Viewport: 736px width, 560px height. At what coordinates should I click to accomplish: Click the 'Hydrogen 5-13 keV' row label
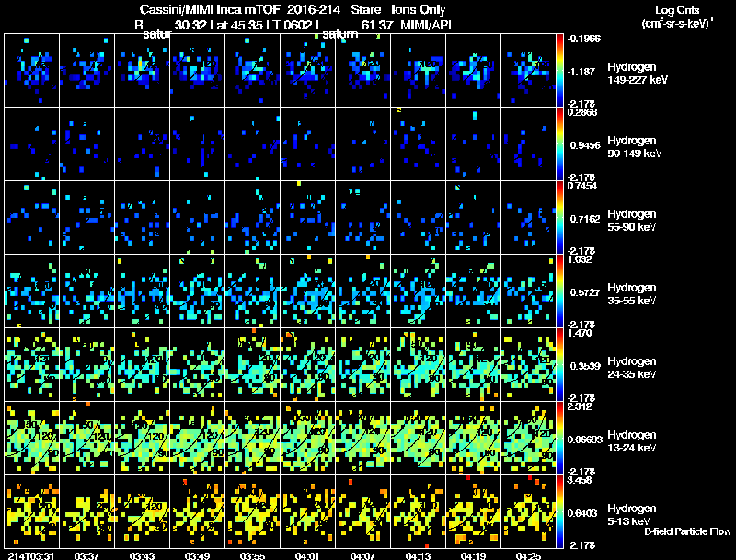[632, 515]
